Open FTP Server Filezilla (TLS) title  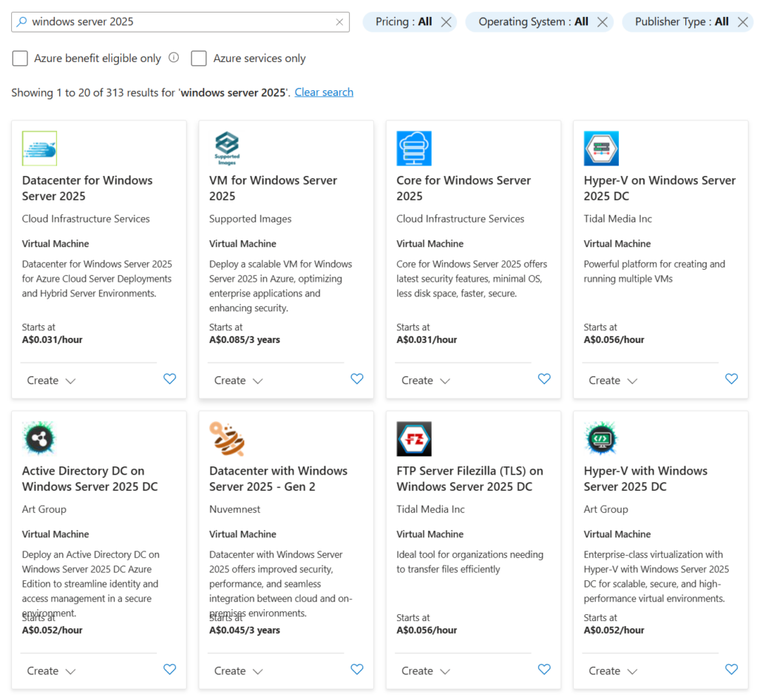pyautogui.click(x=469, y=479)
